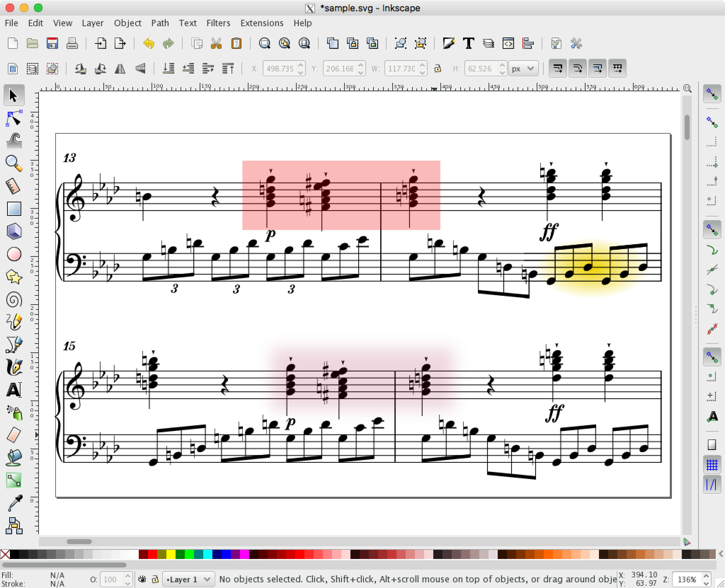Toggle scale rounded corners affect button
This screenshot has height=588, width=725.
point(578,68)
